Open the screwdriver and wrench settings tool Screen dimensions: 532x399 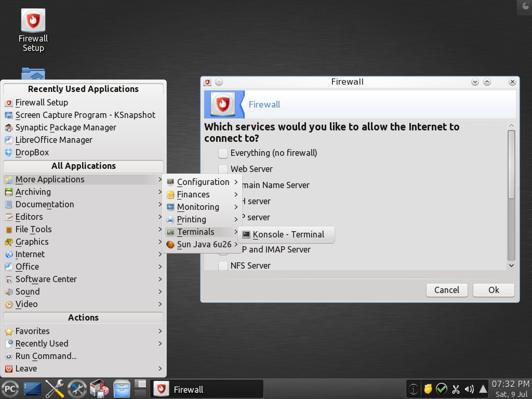click(55, 389)
